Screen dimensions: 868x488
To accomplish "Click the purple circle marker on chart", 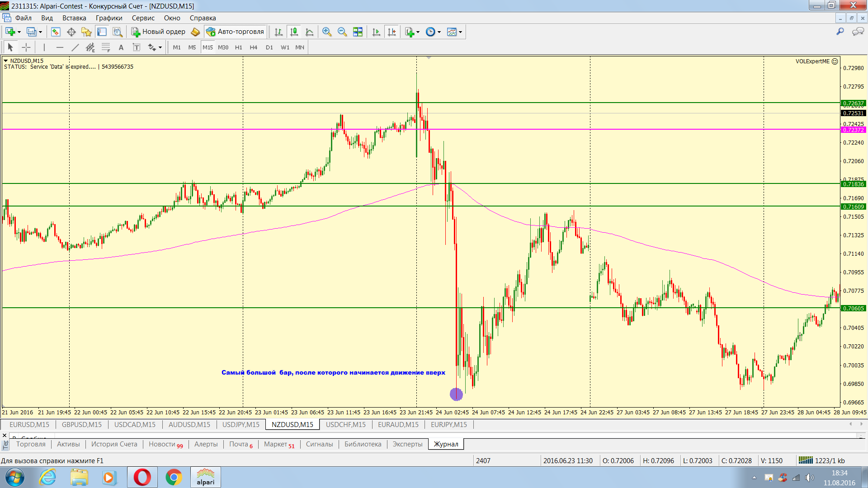I will click(x=456, y=394).
